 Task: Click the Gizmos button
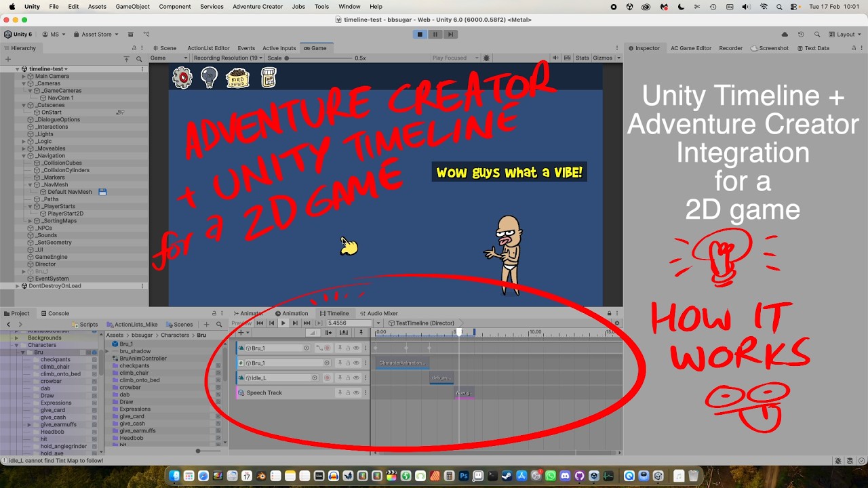(x=604, y=58)
